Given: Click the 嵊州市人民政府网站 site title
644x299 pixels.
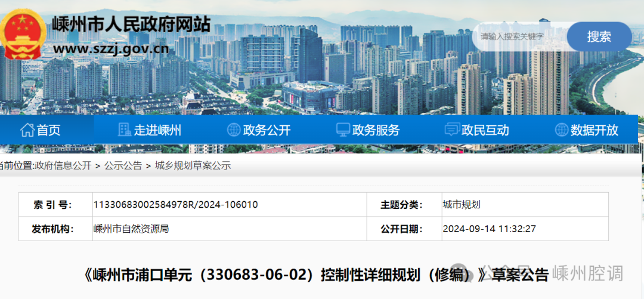Looking at the screenshot, I should tap(131, 24).
